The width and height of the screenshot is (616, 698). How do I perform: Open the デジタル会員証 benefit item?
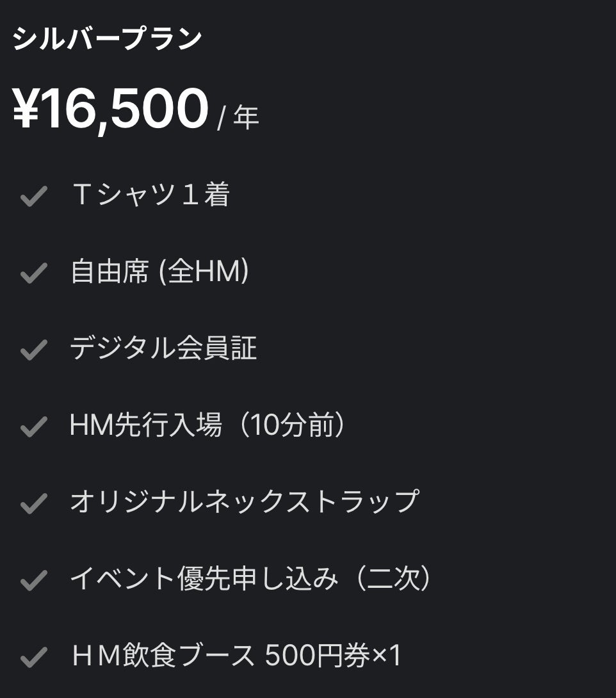click(163, 349)
